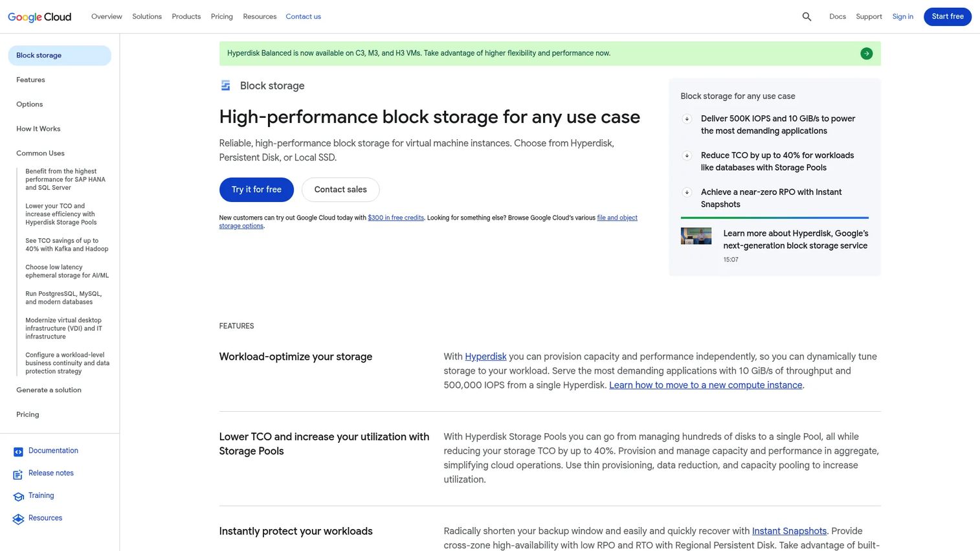This screenshot has width=980, height=551.
Task: Open the Resources menu in top bar
Action: [260, 17]
